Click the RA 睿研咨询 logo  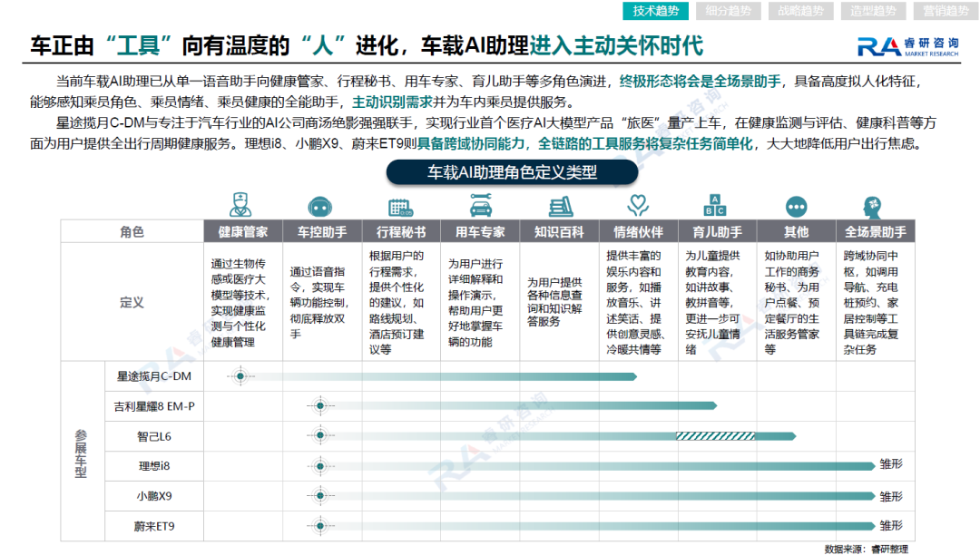pos(908,46)
